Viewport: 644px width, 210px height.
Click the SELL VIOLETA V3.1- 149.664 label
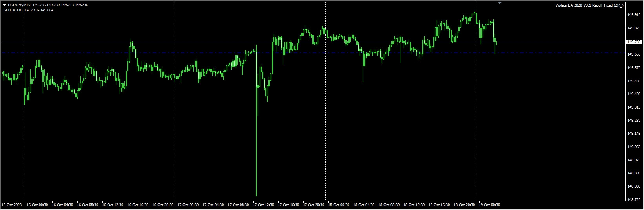click(28, 10)
